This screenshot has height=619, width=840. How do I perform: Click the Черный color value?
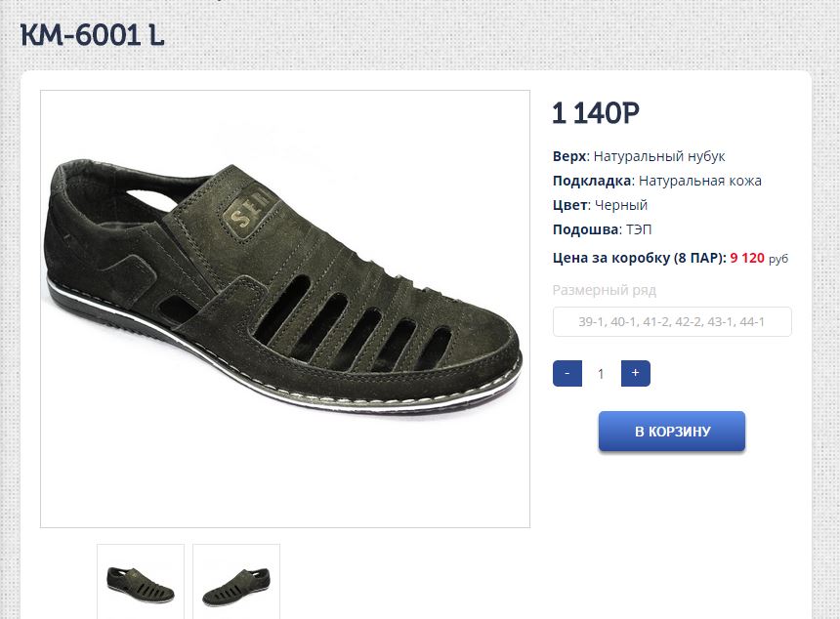pos(621,205)
